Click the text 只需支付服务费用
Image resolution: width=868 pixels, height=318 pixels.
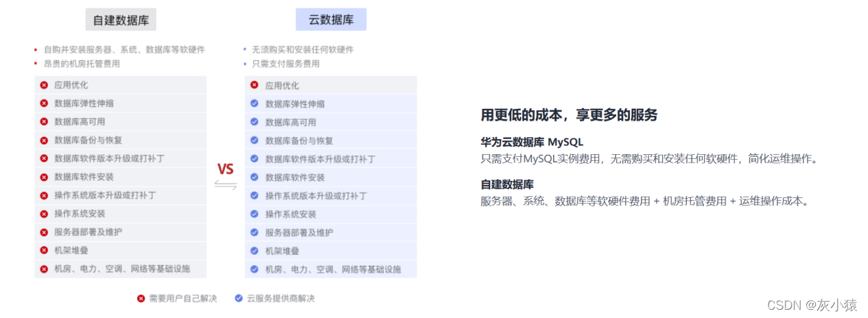point(285,64)
